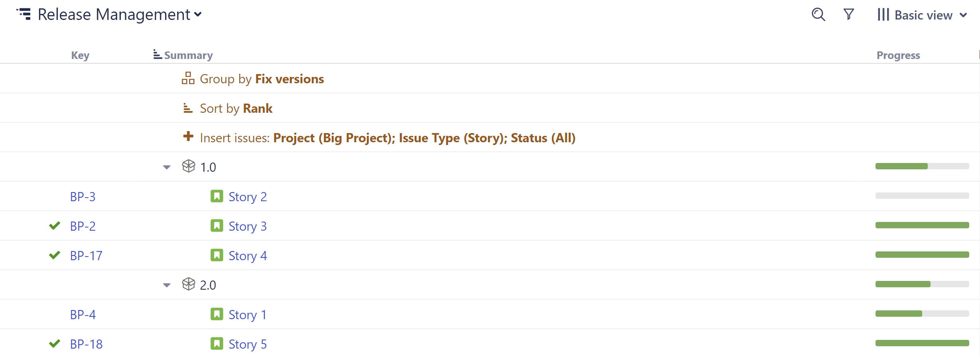
Task: Click the filter icon in the toolbar
Action: [848, 14]
